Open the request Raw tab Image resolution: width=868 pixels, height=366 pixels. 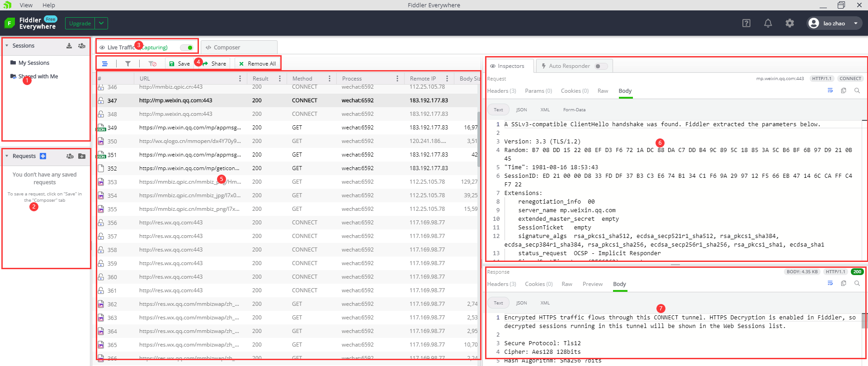point(603,91)
